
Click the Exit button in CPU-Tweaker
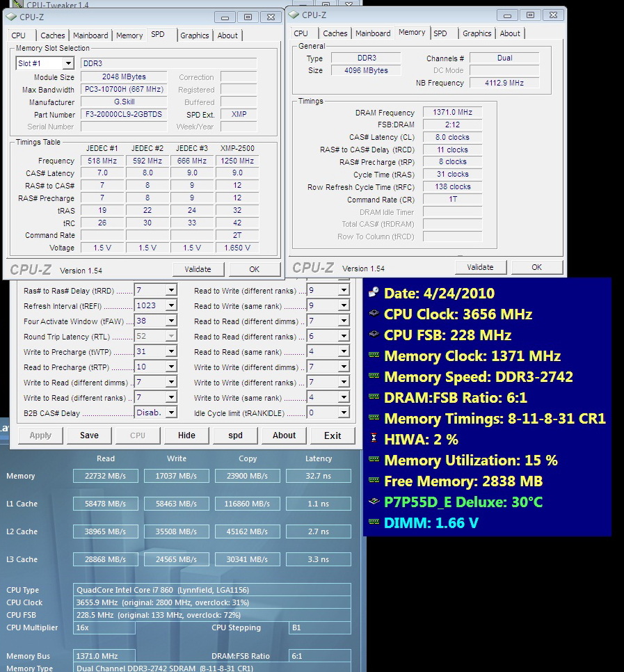click(x=333, y=435)
